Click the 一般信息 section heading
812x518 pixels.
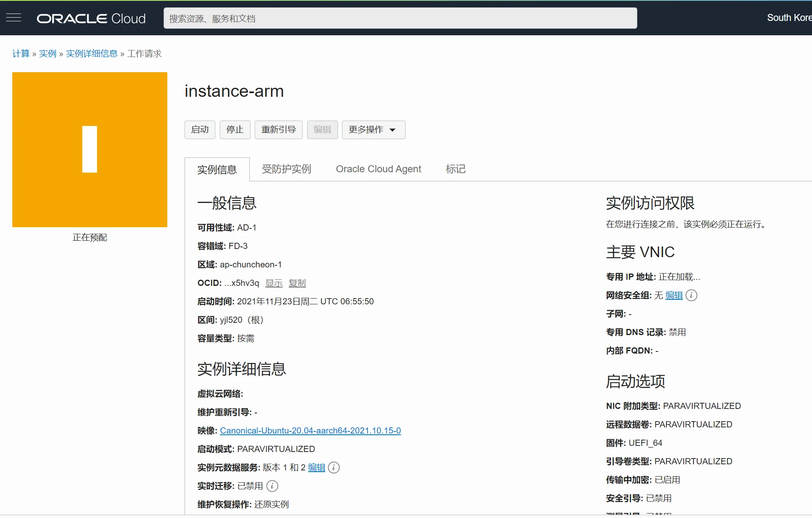(227, 203)
